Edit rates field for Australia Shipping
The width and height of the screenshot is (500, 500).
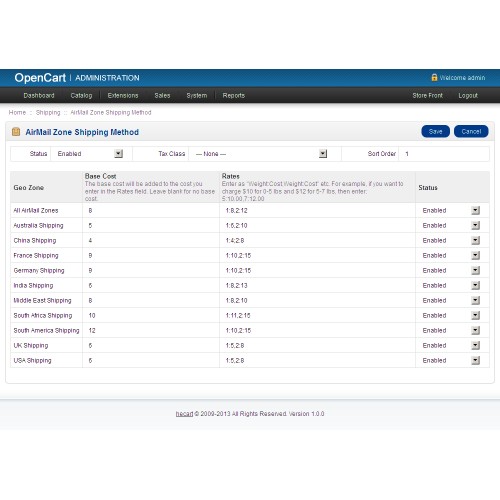pyautogui.click(x=317, y=225)
